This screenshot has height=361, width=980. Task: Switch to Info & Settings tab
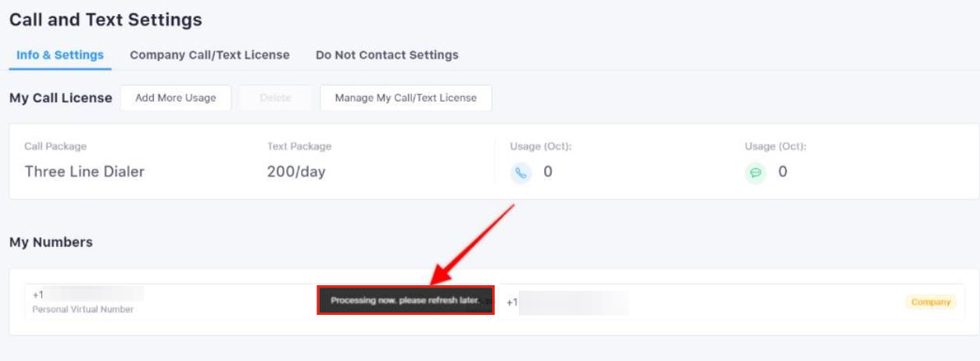pos(60,55)
